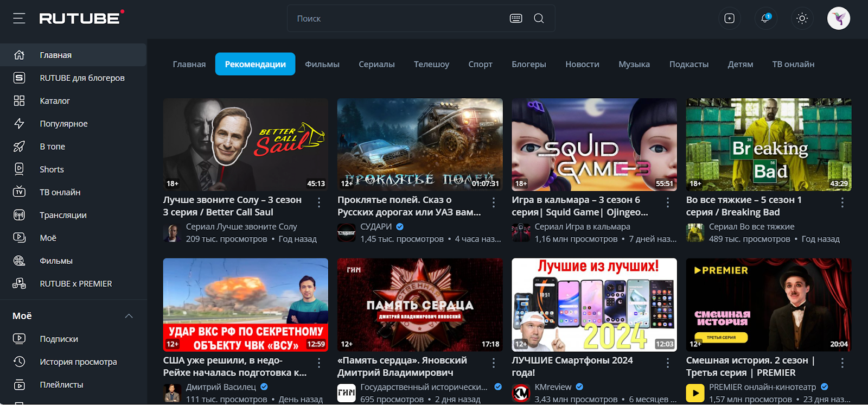
Task: Click the PREMIER yellow channel avatar
Action: (x=695, y=393)
